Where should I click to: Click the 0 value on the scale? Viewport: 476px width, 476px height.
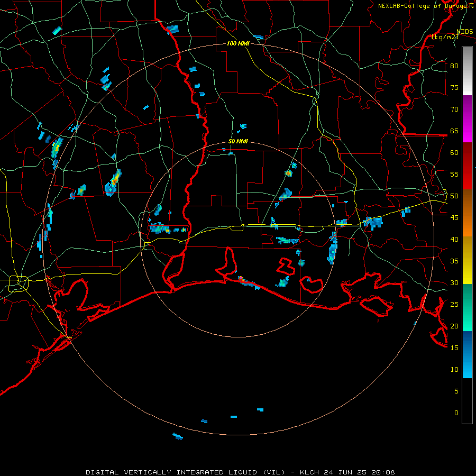coord(456,413)
